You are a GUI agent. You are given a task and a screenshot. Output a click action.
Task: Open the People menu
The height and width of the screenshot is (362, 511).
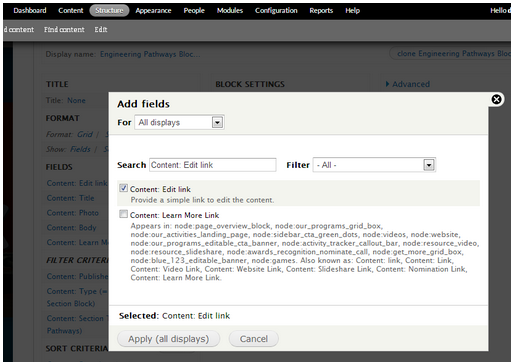click(194, 11)
